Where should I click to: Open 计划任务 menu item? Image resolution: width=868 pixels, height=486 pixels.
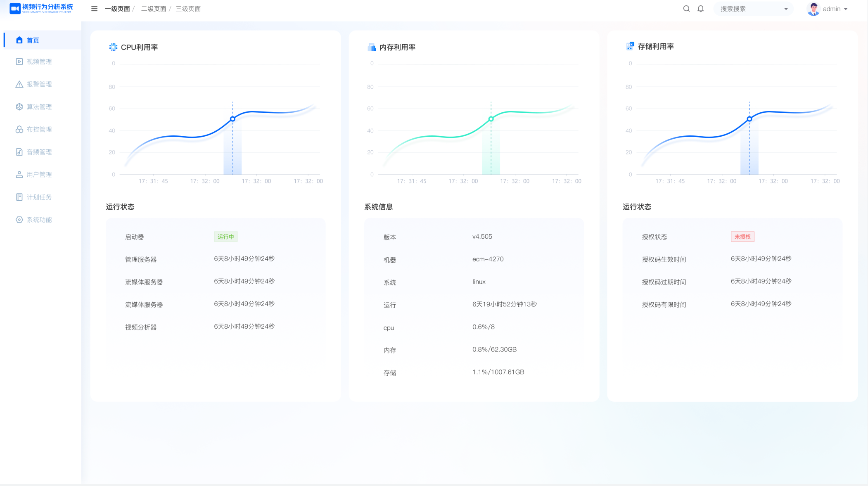pyautogui.click(x=39, y=197)
